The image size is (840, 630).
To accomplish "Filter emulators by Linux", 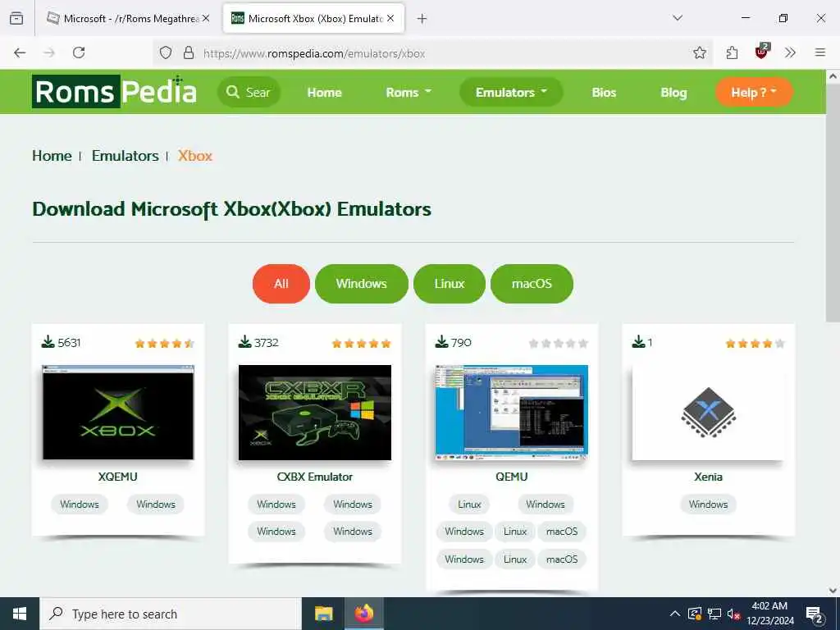I will (x=450, y=284).
